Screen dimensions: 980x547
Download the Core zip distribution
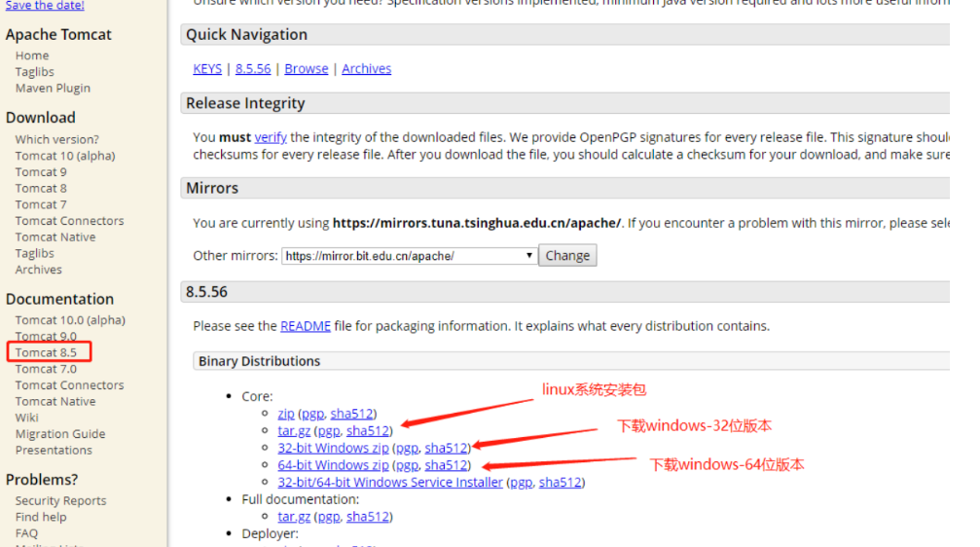point(286,414)
